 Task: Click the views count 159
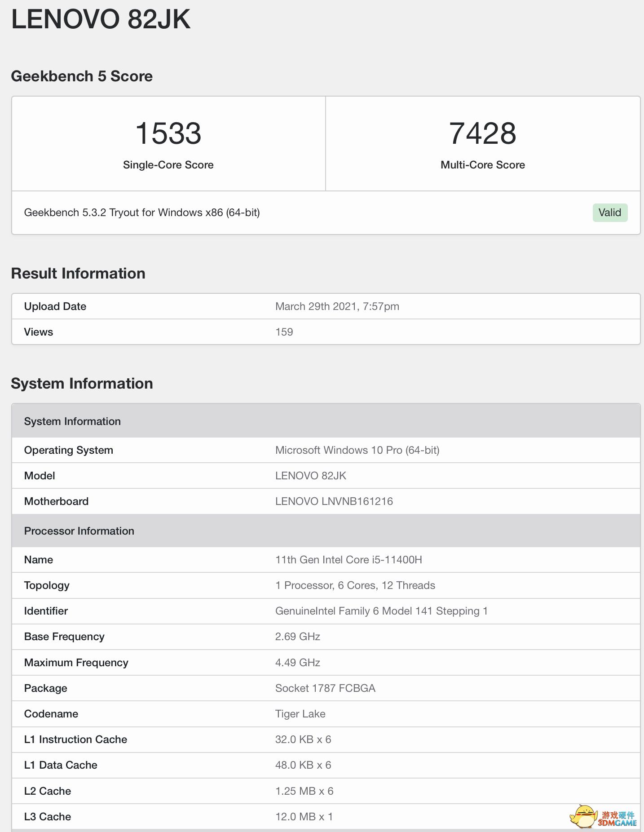(284, 332)
